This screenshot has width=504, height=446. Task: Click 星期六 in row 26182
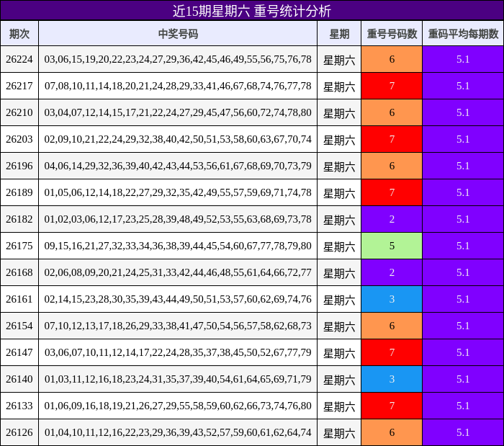coord(339,220)
